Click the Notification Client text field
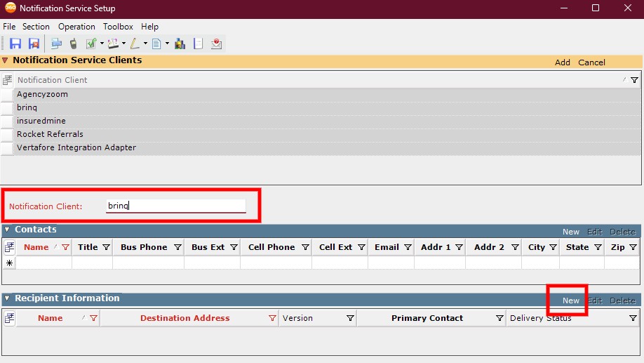Screen dimensions: 644x363 175,206
